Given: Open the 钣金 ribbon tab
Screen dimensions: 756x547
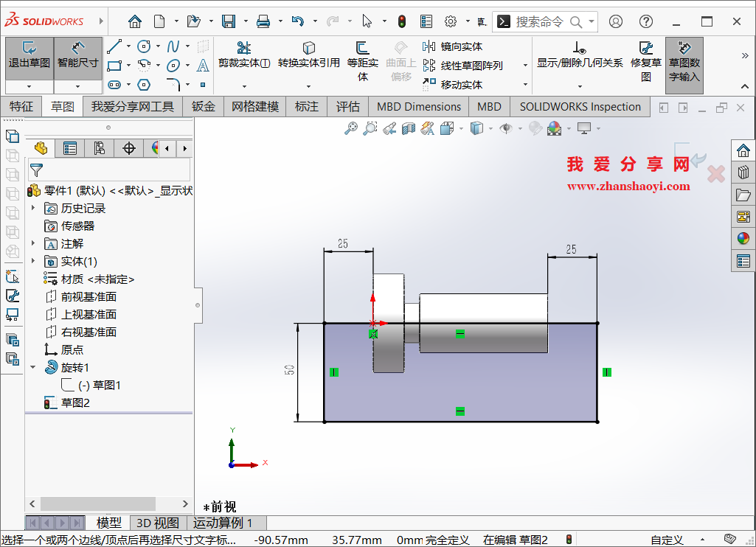Looking at the screenshot, I should (x=203, y=106).
